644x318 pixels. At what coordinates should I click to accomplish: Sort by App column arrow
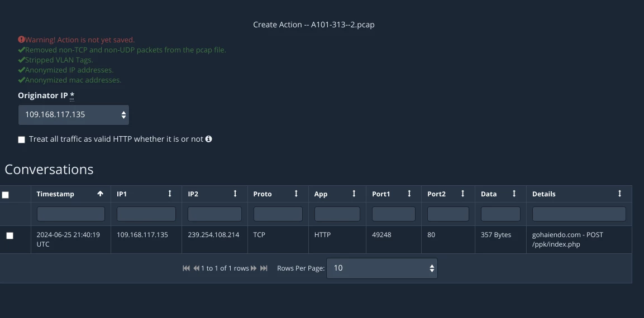coord(354,194)
